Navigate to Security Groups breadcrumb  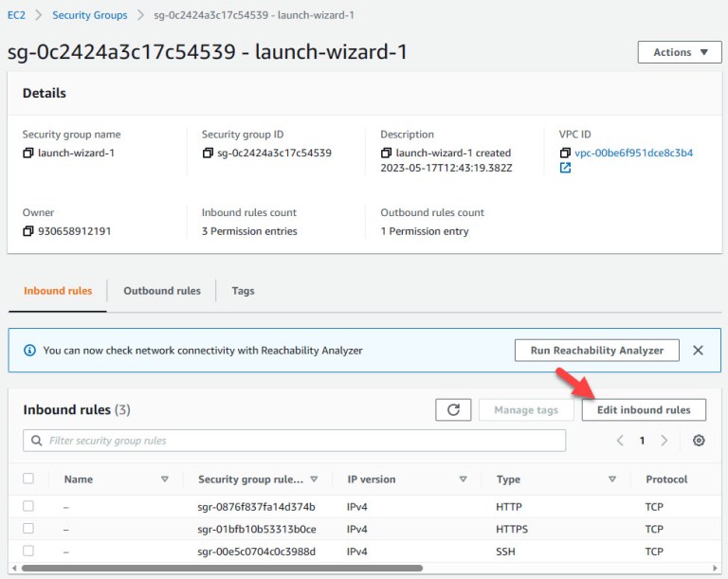pos(90,15)
